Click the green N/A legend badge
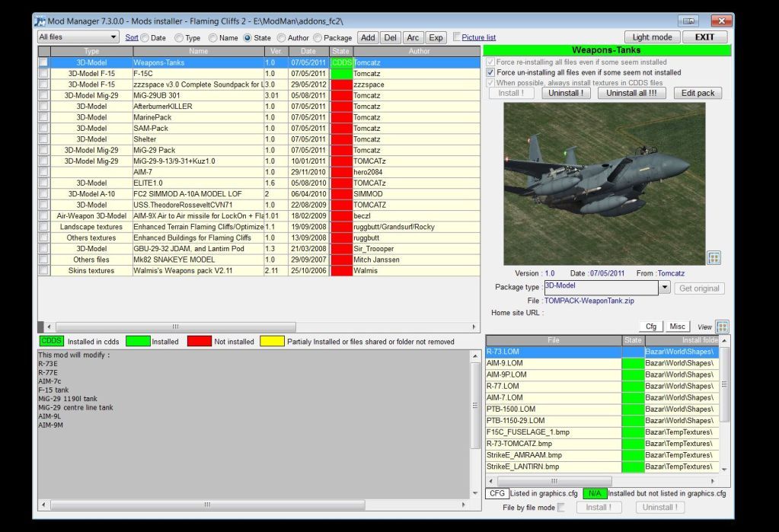The height and width of the screenshot is (532, 779). pos(595,494)
